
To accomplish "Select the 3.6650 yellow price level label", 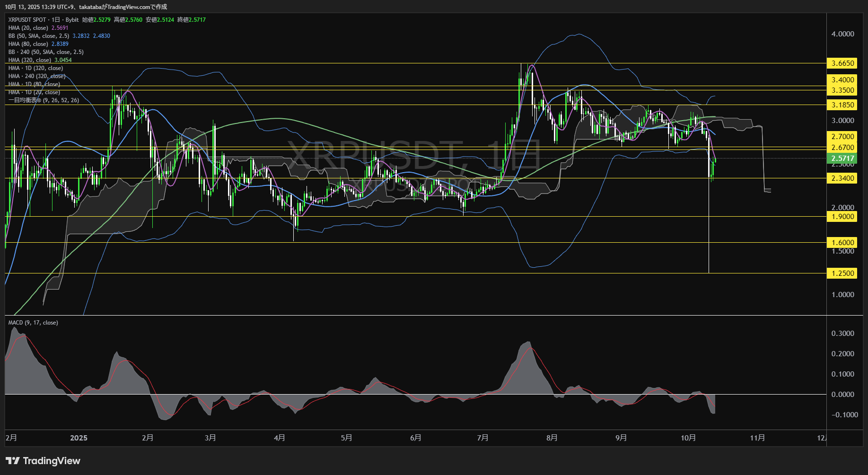I will [x=842, y=63].
